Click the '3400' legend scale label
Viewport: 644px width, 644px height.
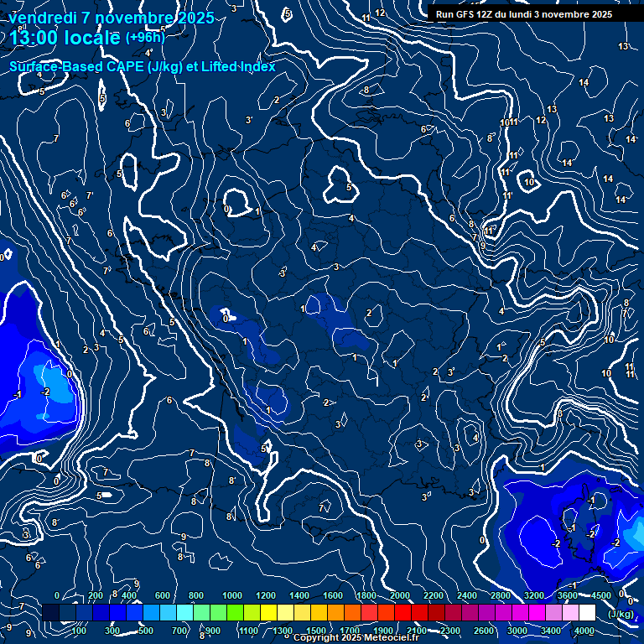[x=550, y=631]
